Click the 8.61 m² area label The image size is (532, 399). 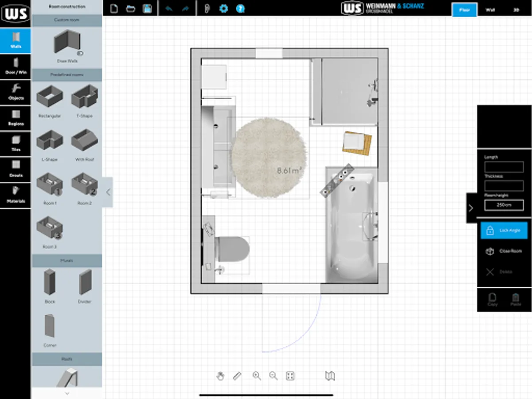pyautogui.click(x=290, y=170)
